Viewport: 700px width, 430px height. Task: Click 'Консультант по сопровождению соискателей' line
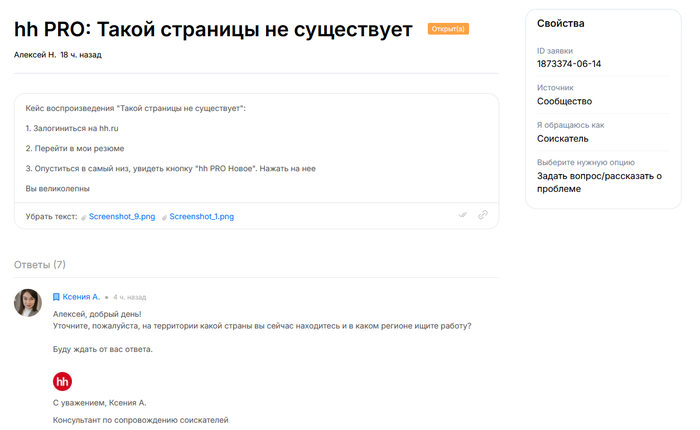coord(141,420)
